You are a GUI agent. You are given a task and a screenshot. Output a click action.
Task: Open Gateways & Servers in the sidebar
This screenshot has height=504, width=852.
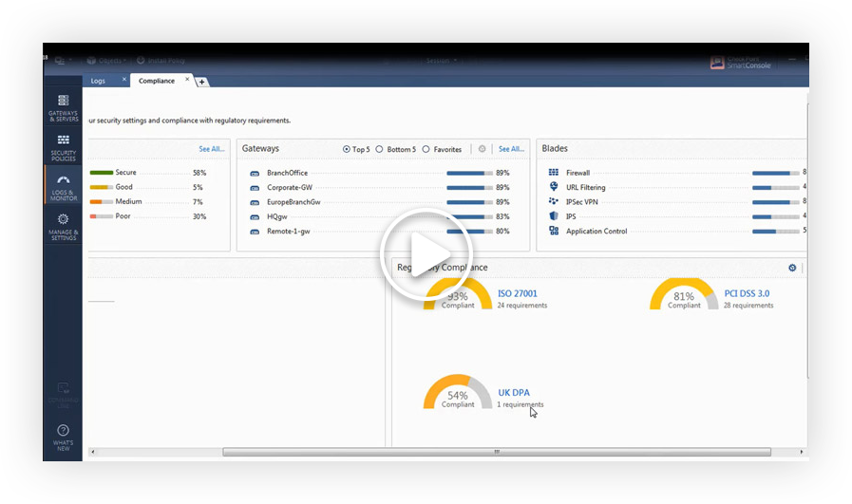[x=63, y=107]
